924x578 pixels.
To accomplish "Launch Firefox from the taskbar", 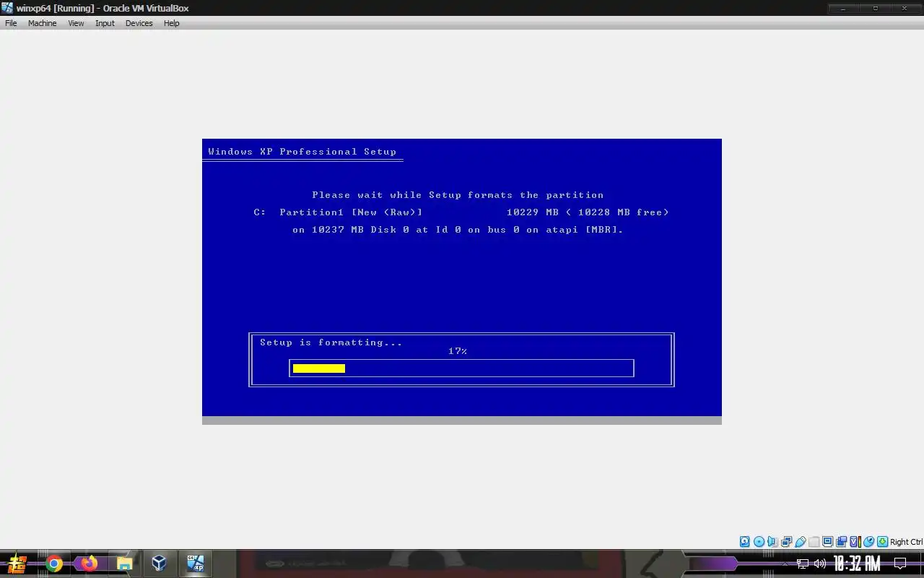I will (90, 564).
